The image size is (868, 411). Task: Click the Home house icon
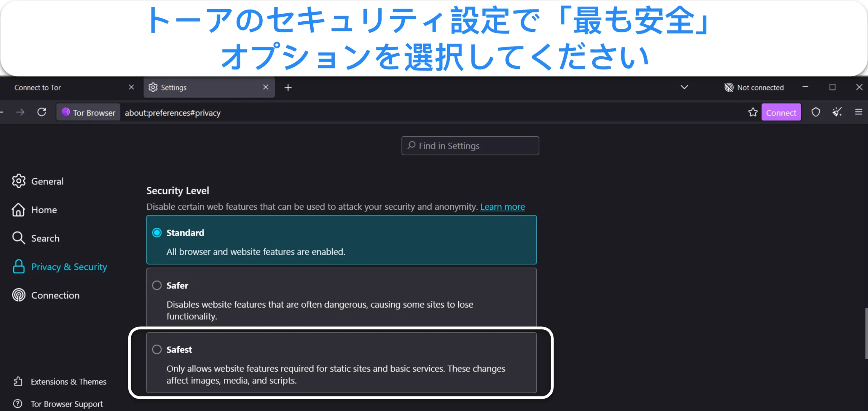(18, 210)
